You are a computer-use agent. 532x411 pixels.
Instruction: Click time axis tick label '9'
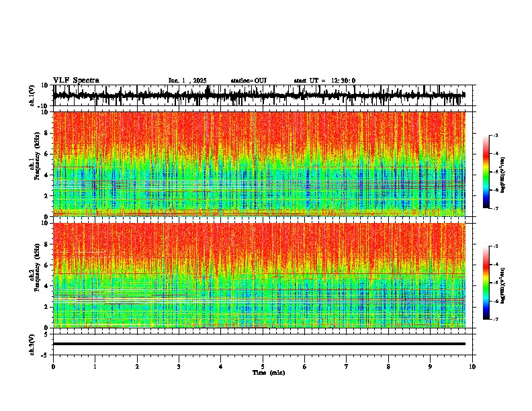(x=430, y=367)
